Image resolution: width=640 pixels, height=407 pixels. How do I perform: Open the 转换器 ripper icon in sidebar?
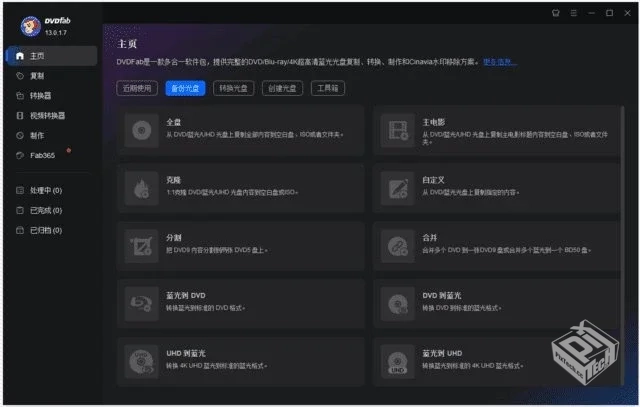20,96
